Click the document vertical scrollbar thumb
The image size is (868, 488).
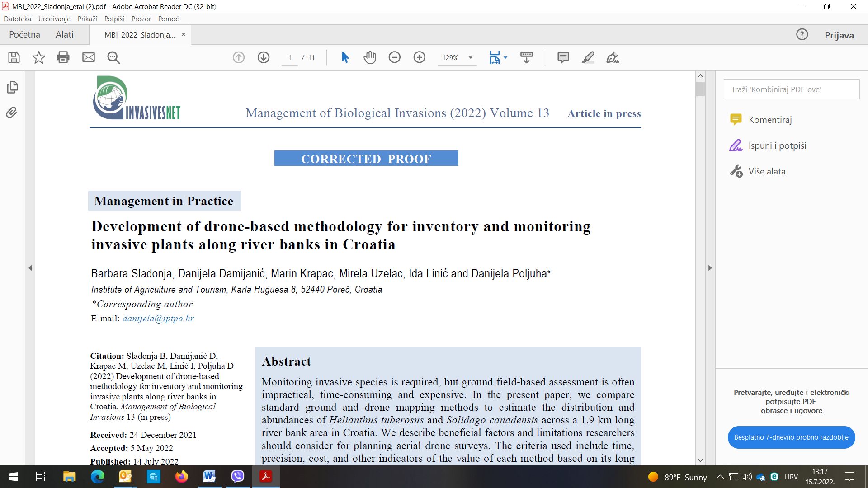click(700, 89)
